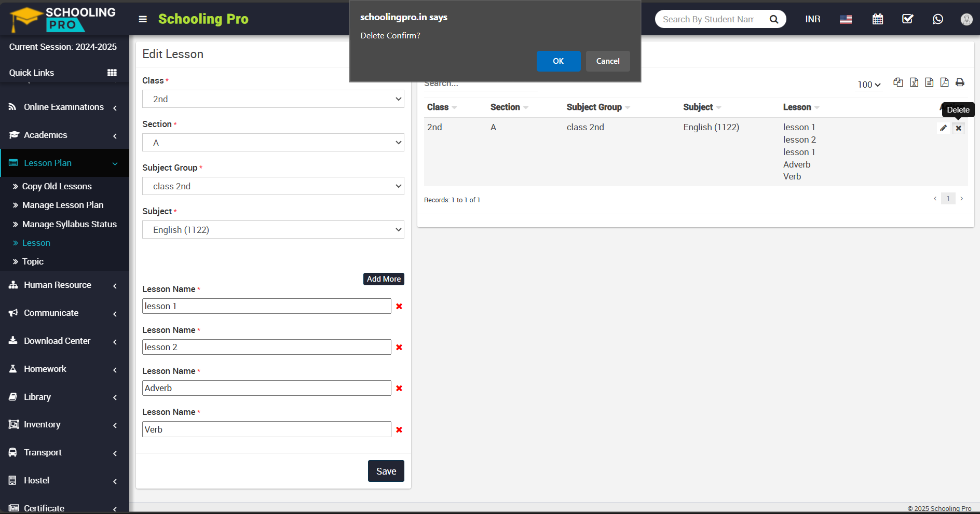Go to previous page of records

click(935, 199)
